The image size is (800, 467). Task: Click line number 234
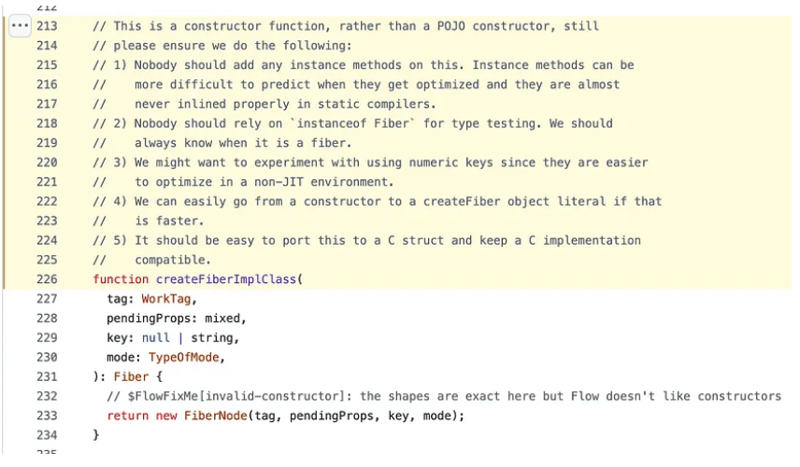point(47,435)
